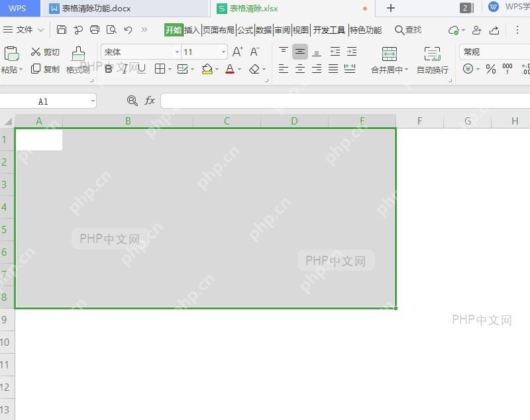Viewport: 530px width, 420px height.
Task: Switch to the 开发工具 ribbon tab
Action: pyautogui.click(x=329, y=30)
